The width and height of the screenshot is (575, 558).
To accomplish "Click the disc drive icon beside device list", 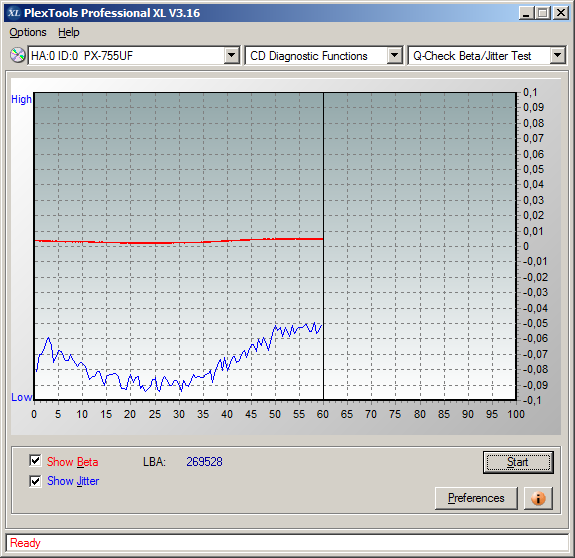I will click(x=17, y=55).
